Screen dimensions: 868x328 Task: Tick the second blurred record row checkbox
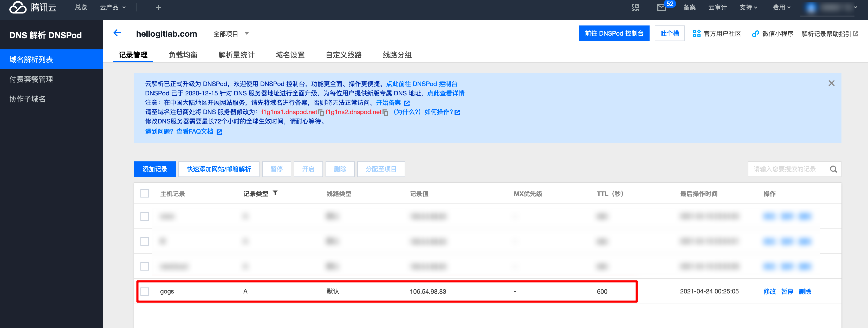point(145,241)
